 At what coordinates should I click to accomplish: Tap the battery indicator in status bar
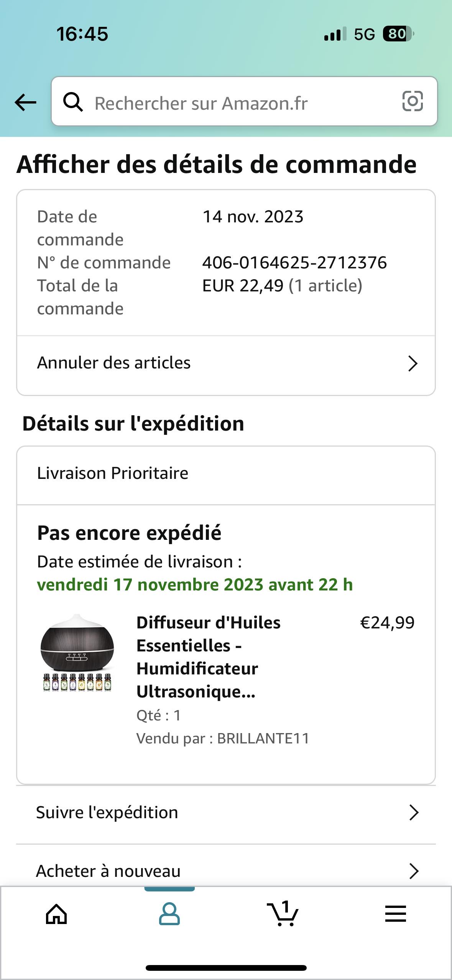coord(398,34)
